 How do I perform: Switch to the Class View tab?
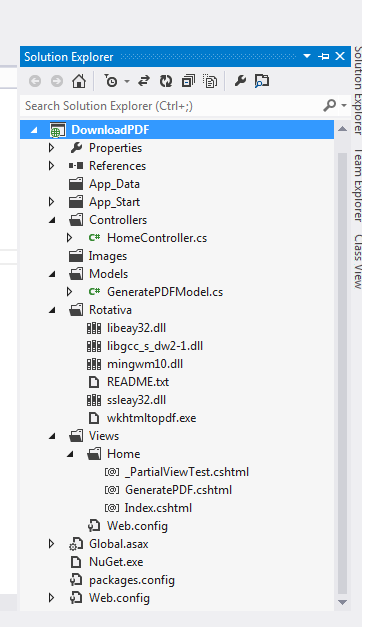358,262
